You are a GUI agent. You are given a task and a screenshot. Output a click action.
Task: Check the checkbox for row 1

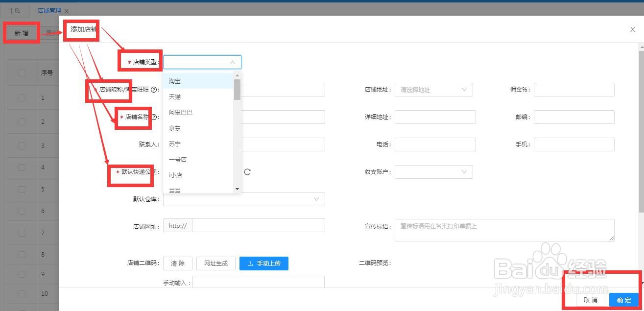[22, 98]
